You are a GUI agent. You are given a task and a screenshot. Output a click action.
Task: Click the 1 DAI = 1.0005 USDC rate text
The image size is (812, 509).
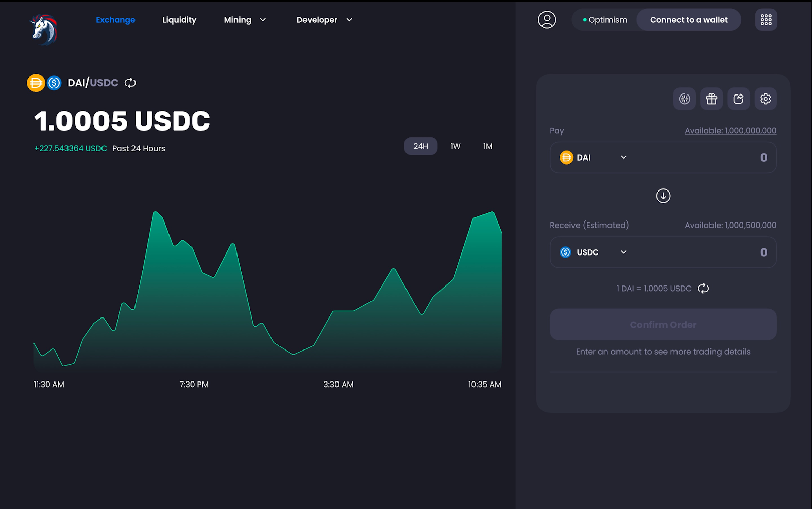(x=654, y=289)
